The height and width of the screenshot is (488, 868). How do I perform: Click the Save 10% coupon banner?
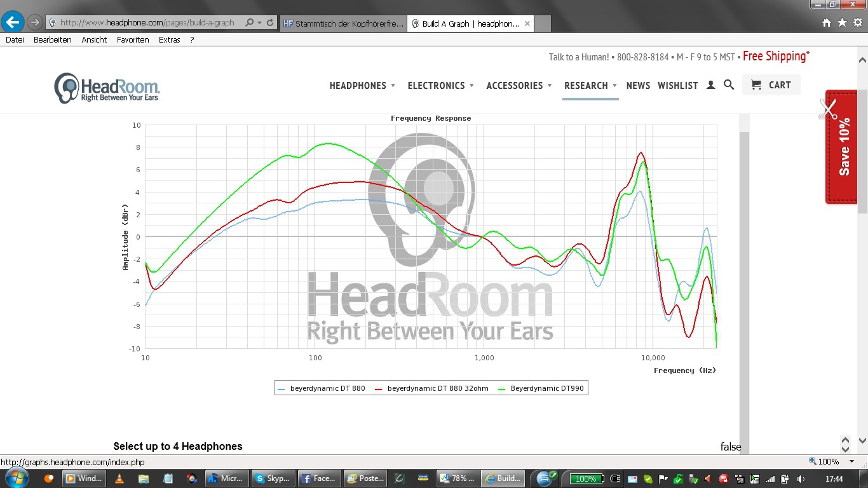point(841,147)
